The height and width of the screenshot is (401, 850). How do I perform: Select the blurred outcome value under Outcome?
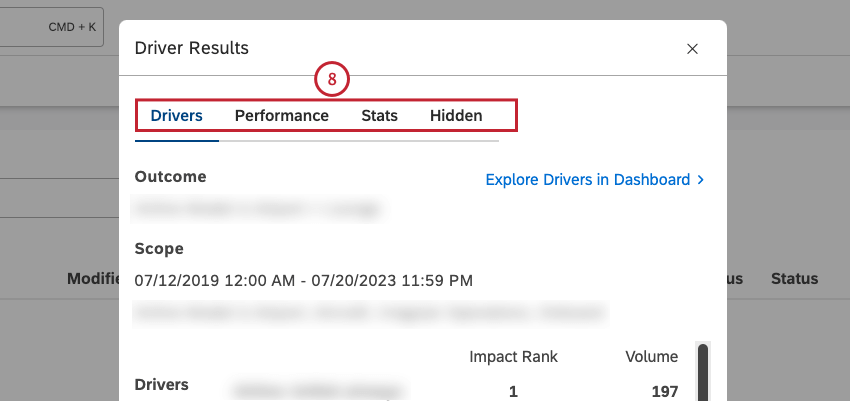[x=258, y=209]
